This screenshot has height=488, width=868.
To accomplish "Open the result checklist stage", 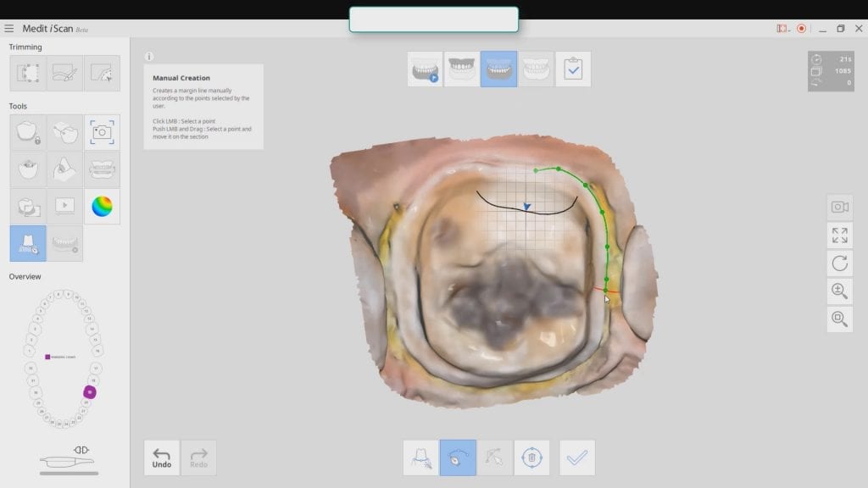I will tap(575, 69).
